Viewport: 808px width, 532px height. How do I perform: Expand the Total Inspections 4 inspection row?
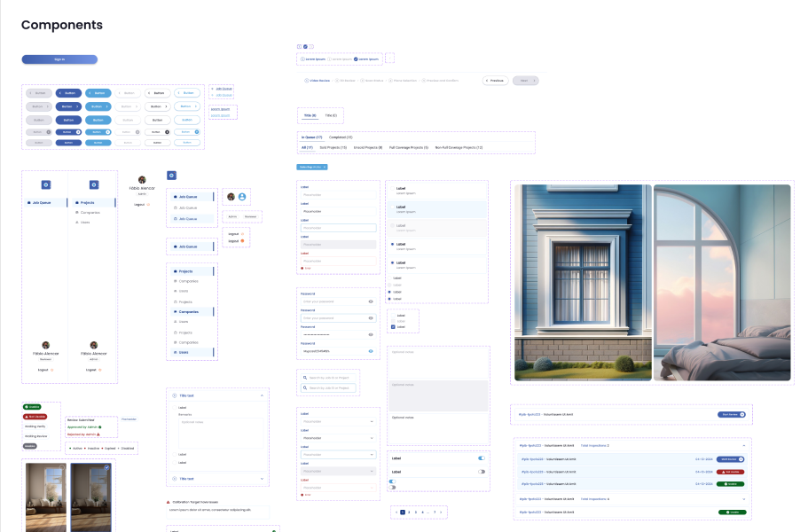[744, 499]
